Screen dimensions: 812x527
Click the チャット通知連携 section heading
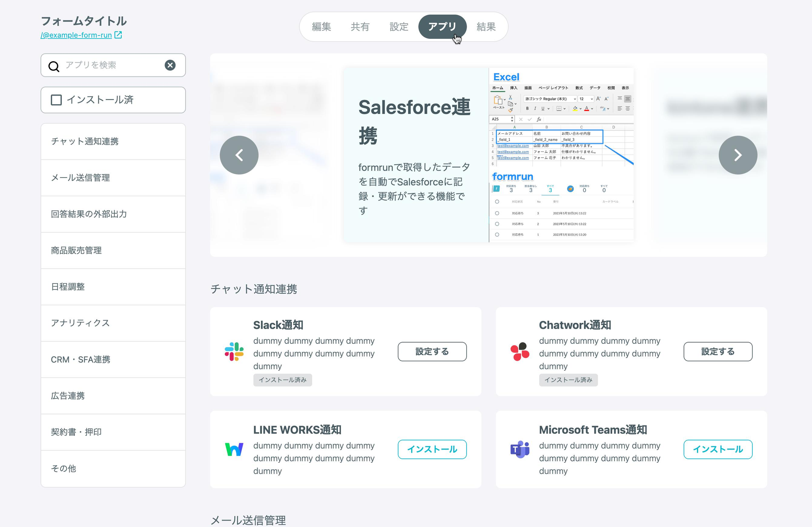[254, 289]
